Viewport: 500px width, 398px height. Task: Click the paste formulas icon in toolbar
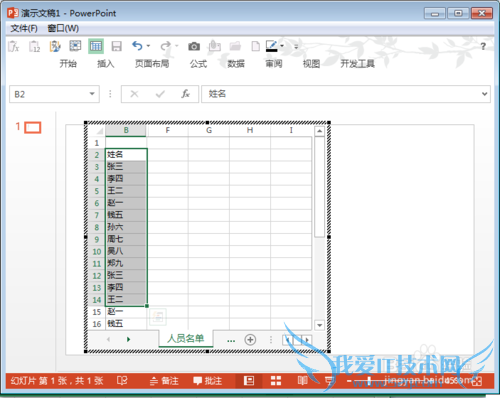coord(14,46)
